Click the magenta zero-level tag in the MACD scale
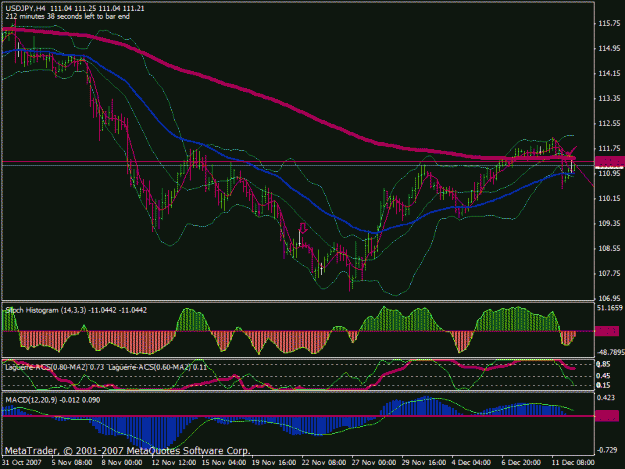Viewport: 625px width, 469px height. 607,416
